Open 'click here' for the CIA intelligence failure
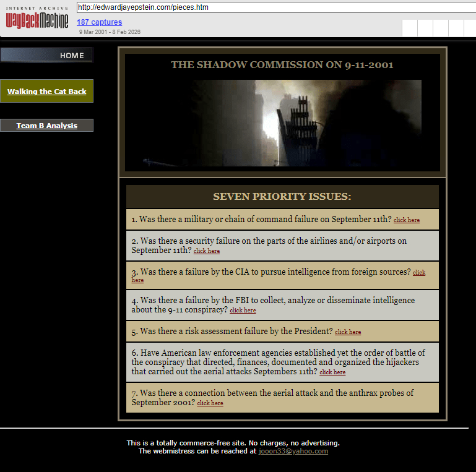Viewport: 476px width, 472px height. point(419,272)
